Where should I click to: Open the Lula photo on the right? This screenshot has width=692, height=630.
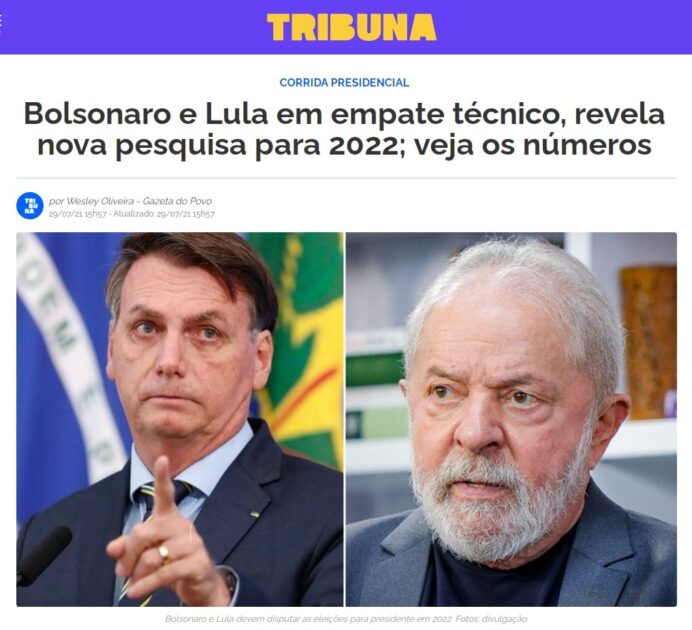(511, 419)
